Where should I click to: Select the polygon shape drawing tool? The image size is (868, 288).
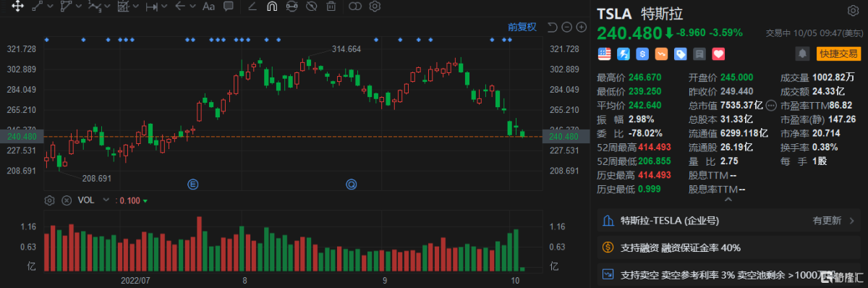pyautogui.click(x=67, y=7)
